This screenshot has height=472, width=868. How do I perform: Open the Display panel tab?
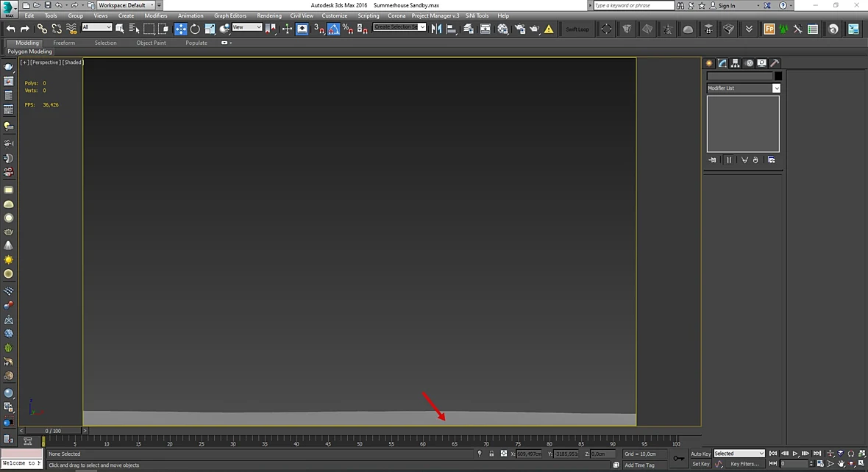762,63
